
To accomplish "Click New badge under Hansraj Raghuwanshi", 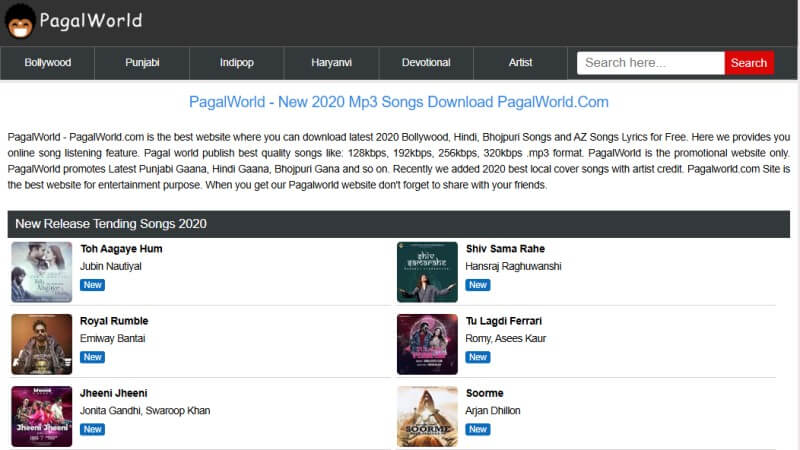I will [x=478, y=285].
